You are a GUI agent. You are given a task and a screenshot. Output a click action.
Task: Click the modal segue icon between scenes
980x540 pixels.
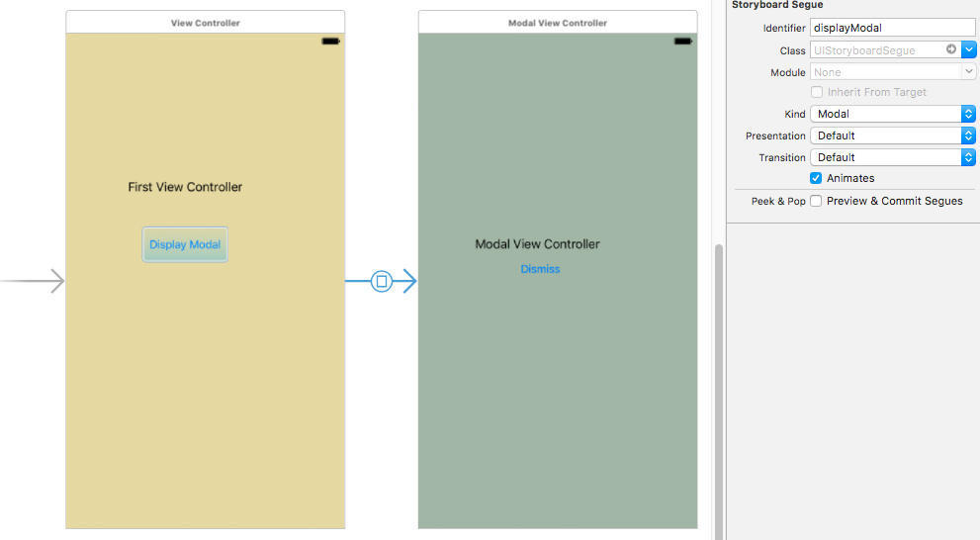382,282
